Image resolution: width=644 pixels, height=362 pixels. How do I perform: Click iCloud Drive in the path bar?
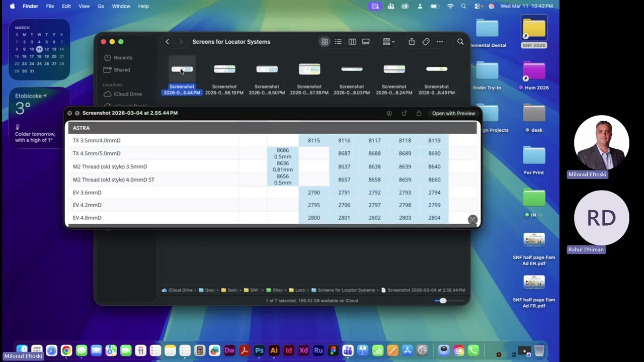[177, 290]
